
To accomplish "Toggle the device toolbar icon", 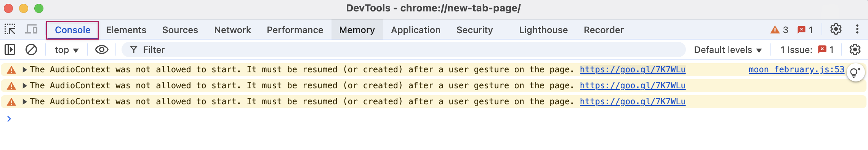I will pyautogui.click(x=31, y=29).
